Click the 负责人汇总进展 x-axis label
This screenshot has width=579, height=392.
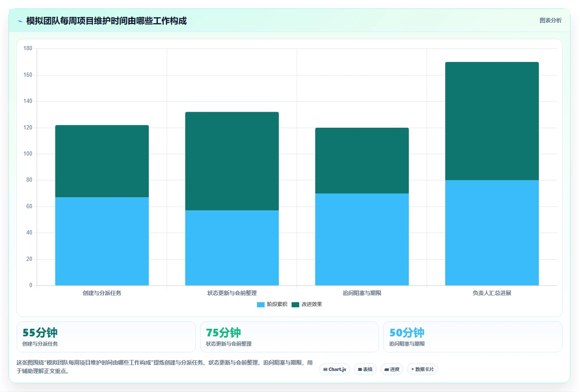tap(492, 293)
